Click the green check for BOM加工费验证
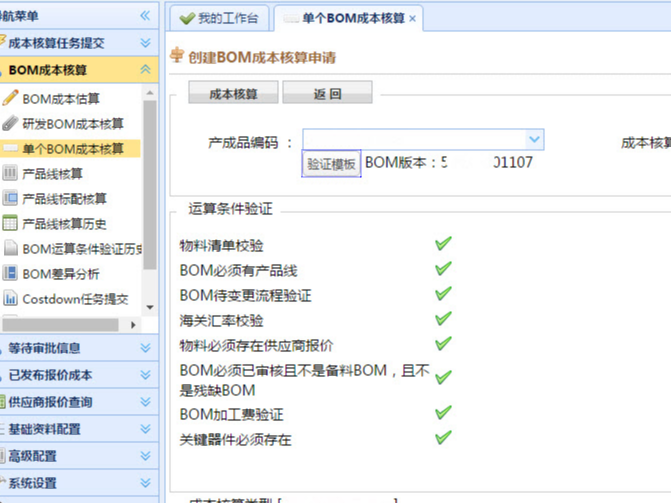This screenshot has width=671, height=503. pyautogui.click(x=443, y=413)
